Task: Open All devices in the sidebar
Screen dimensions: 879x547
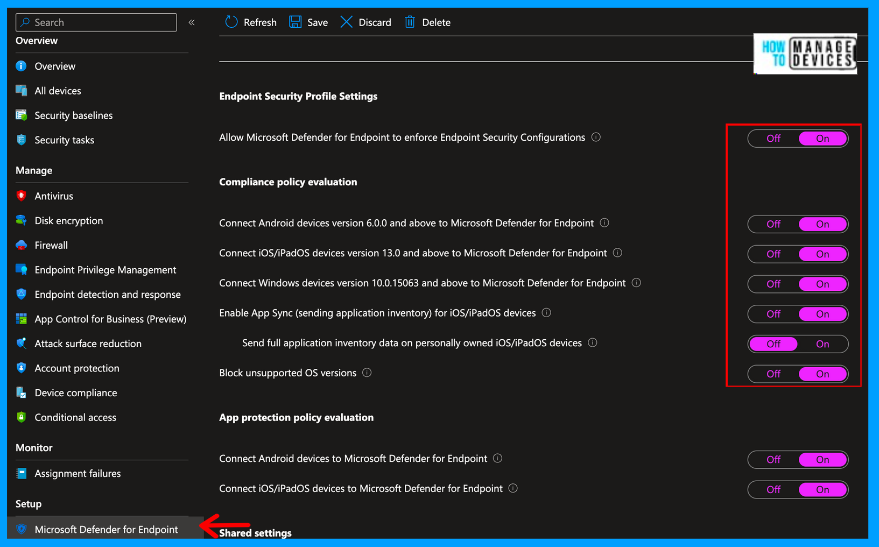Action: (58, 91)
